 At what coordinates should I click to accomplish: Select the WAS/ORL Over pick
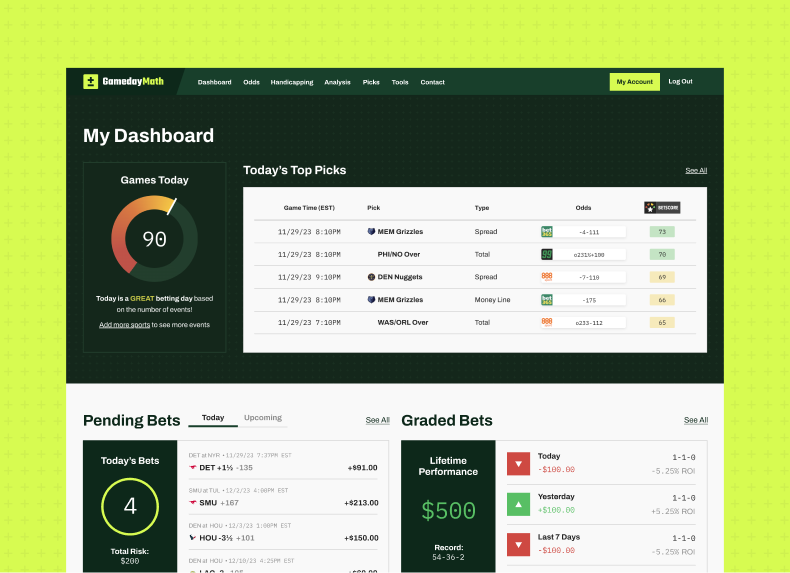click(x=403, y=323)
